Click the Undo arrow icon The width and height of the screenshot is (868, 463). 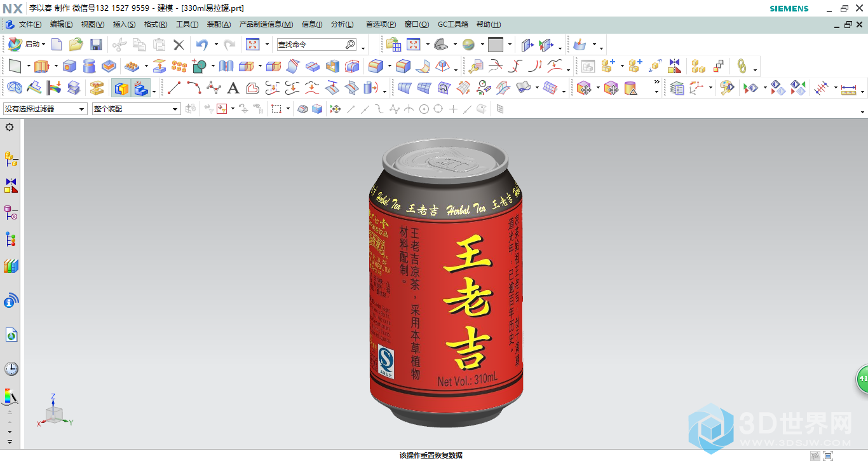[x=202, y=45]
